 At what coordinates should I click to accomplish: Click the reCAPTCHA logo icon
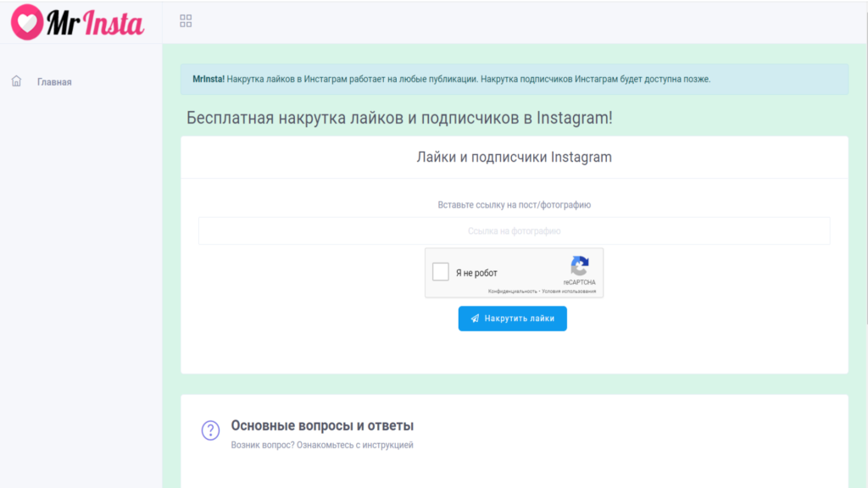tap(580, 266)
